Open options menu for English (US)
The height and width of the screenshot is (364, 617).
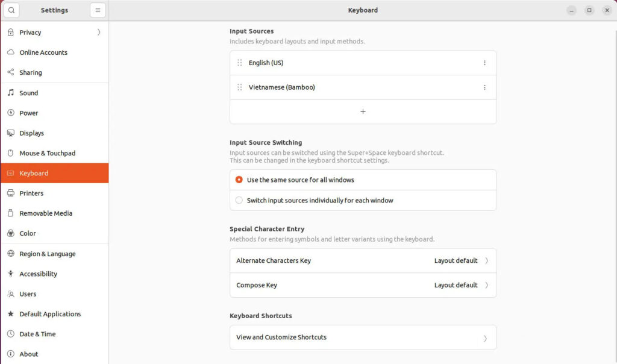pyautogui.click(x=485, y=63)
